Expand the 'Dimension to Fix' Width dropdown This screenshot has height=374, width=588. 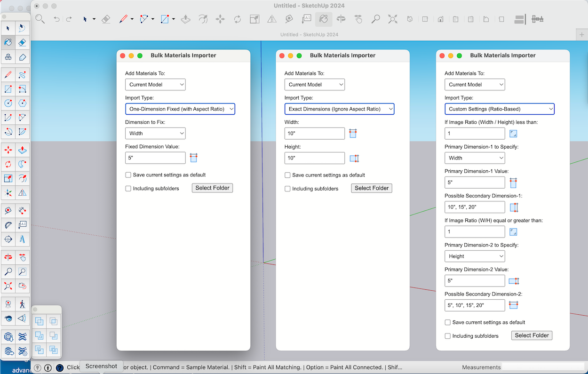click(x=155, y=134)
